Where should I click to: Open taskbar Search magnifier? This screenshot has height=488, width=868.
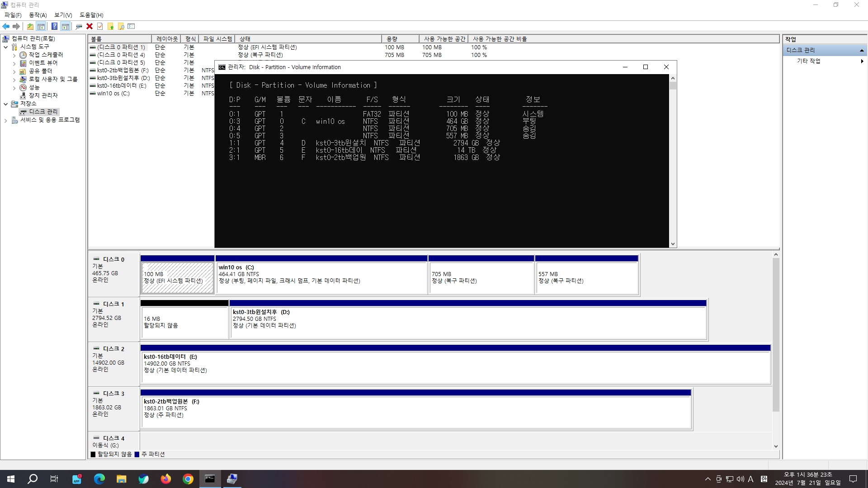coord(33,479)
